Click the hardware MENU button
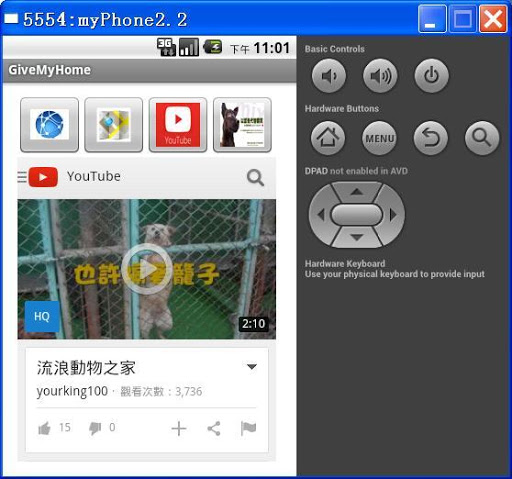 (x=379, y=138)
